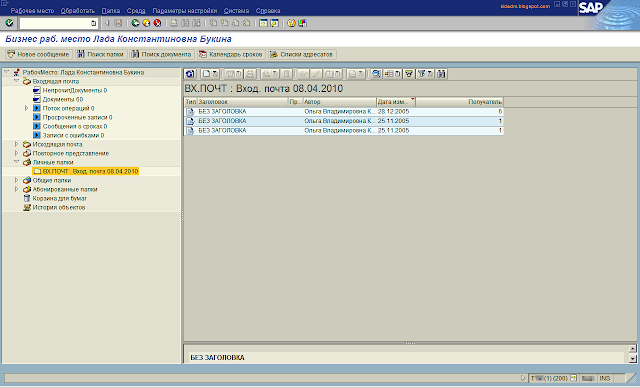Click the filter icon in list toolbar
This screenshot has height=388, width=640.
[x=409, y=74]
